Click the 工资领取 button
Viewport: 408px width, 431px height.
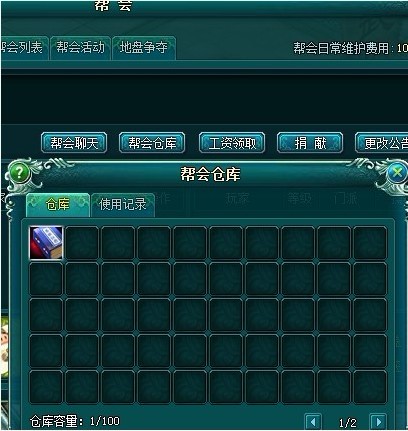point(232,143)
